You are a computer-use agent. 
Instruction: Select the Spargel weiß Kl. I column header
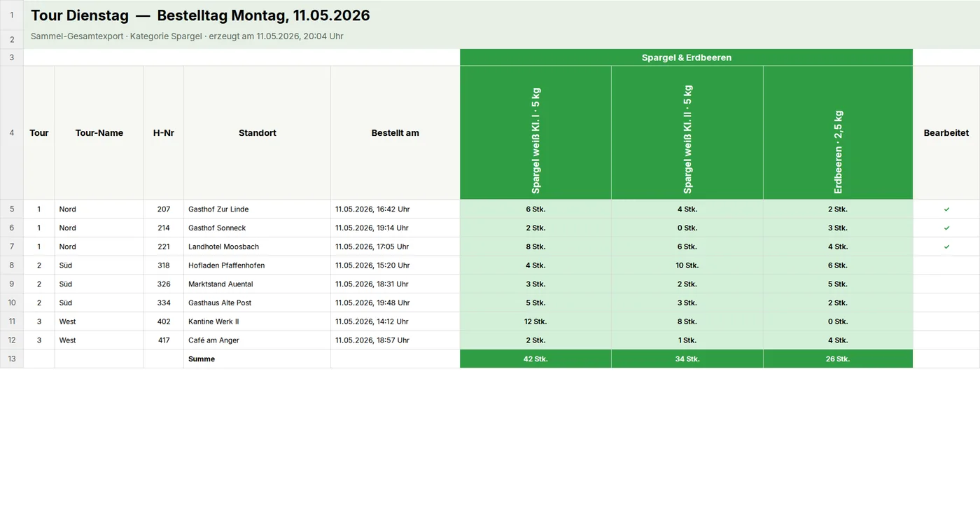pyautogui.click(x=535, y=133)
